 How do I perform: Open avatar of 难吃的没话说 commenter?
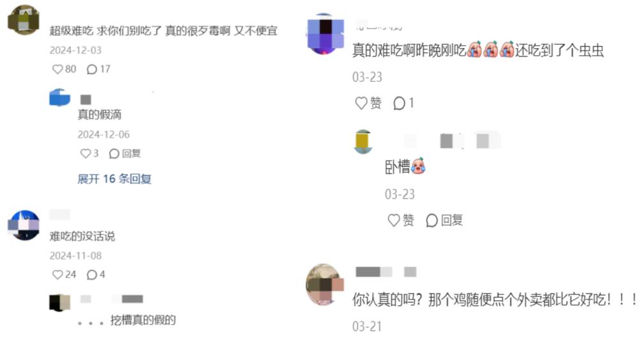click(24, 225)
